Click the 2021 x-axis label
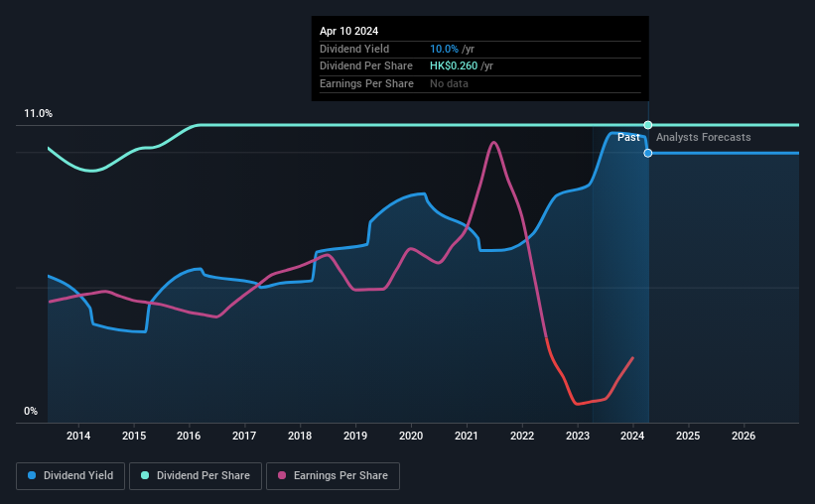Image resolution: width=815 pixels, height=504 pixels. (467, 436)
